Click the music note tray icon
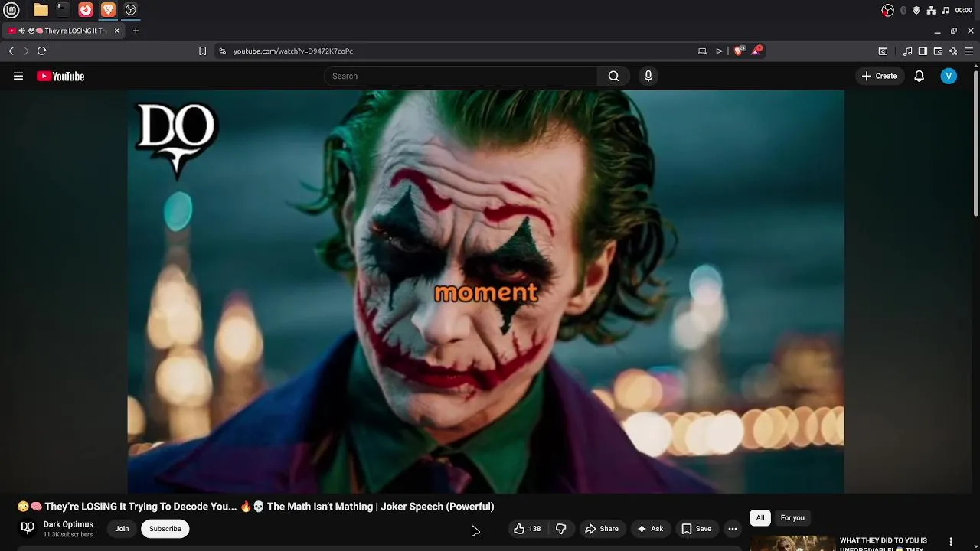This screenshot has width=980, height=551. tap(946, 10)
